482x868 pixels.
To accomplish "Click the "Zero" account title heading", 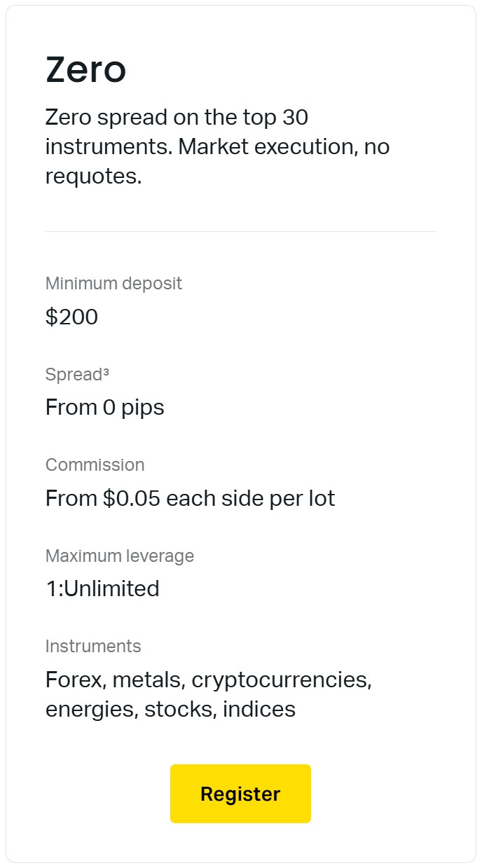I will (x=85, y=70).
